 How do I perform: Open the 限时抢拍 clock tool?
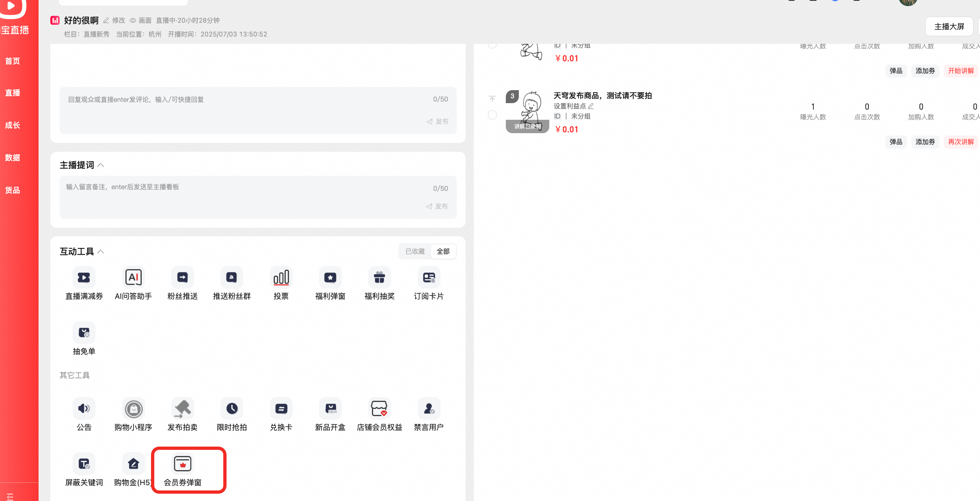point(232,415)
